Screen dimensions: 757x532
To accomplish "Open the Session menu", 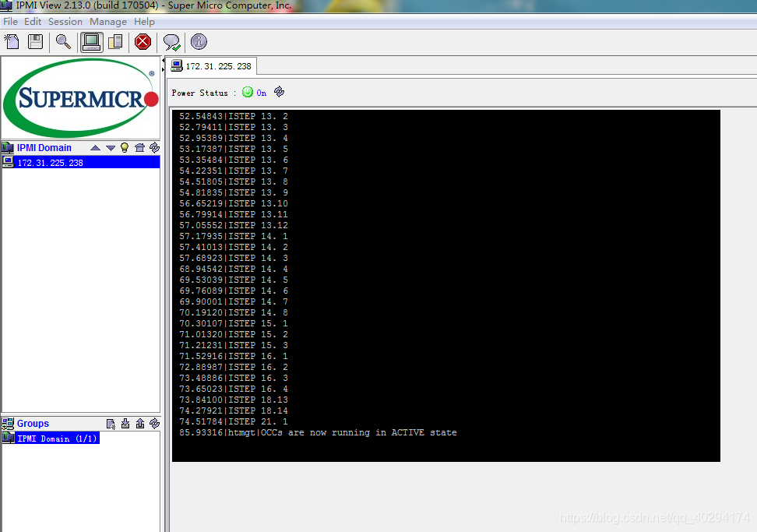I will point(65,22).
